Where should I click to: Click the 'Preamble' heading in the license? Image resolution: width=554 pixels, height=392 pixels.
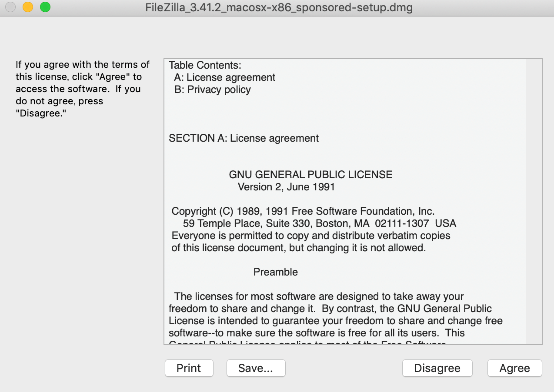click(276, 272)
